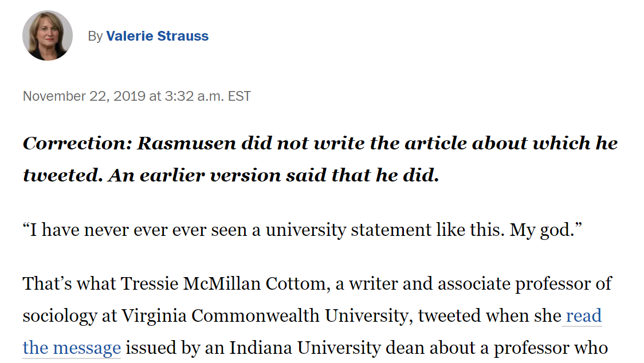Click the name "Rasmusen" in the correction

click(x=186, y=143)
